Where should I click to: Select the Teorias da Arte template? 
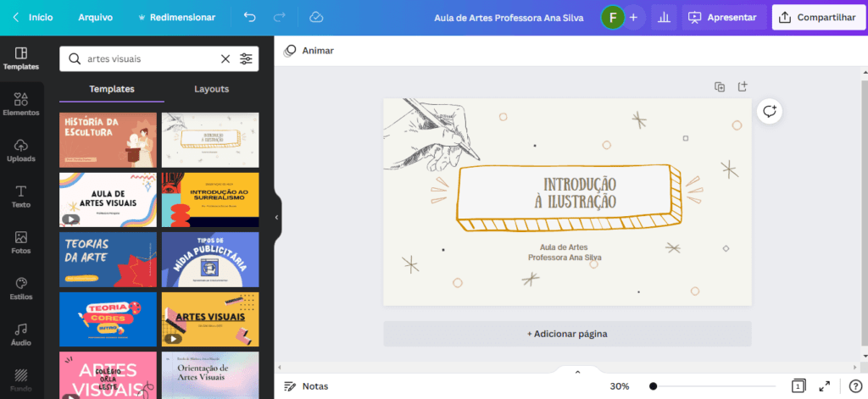[x=108, y=259]
